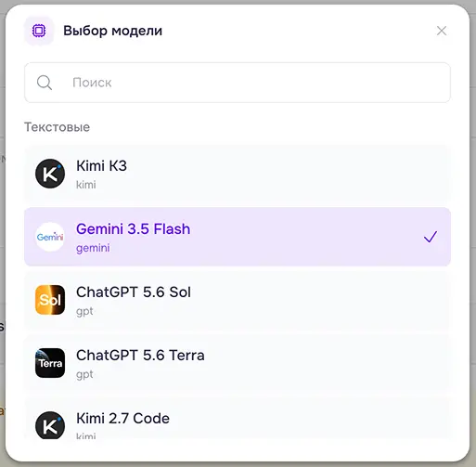The width and height of the screenshot is (476, 467).
Task: Click the Текстовые section header
Action: coord(58,127)
